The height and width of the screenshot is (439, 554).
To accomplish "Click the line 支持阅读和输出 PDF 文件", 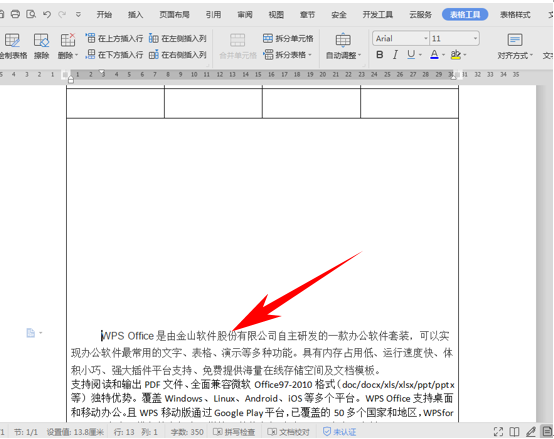I will click(263, 385).
